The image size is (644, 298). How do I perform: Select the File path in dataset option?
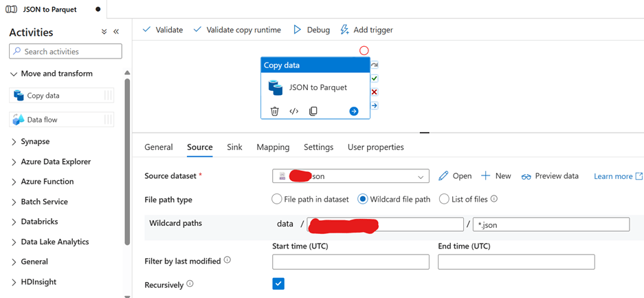pyautogui.click(x=277, y=200)
